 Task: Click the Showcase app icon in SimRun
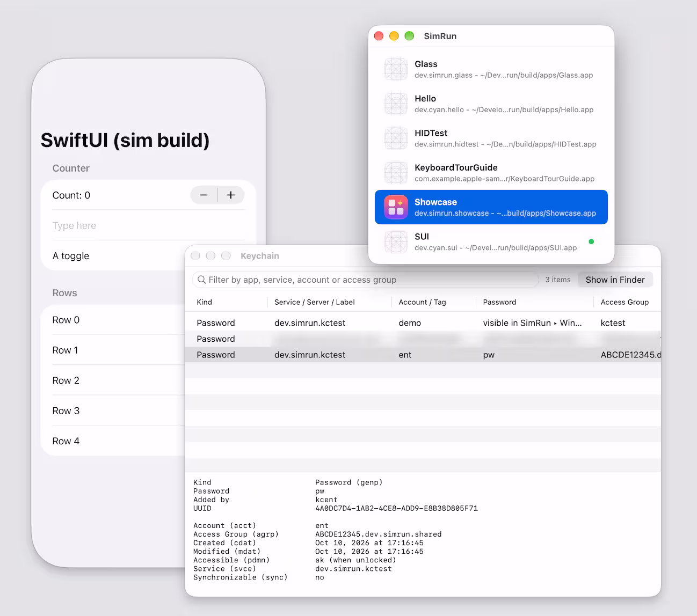[x=396, y=207]
